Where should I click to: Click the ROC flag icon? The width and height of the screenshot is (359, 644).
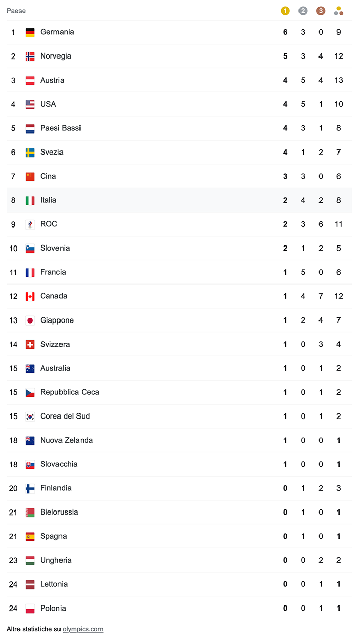coord(30,224)
